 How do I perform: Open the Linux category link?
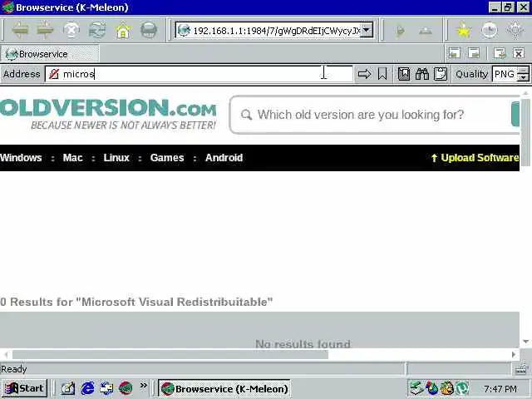(x=116, y=158)
